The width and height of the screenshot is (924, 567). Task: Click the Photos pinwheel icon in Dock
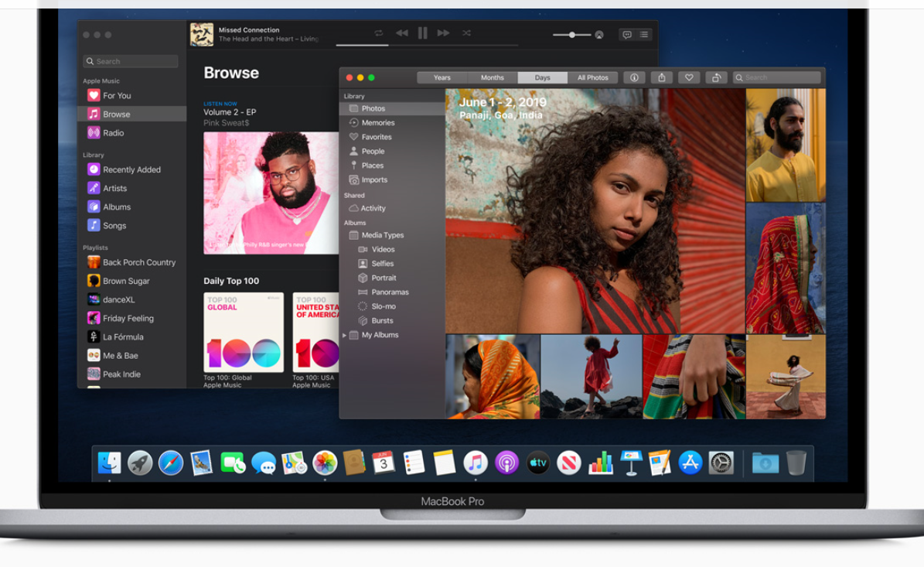tap(325, 463)
